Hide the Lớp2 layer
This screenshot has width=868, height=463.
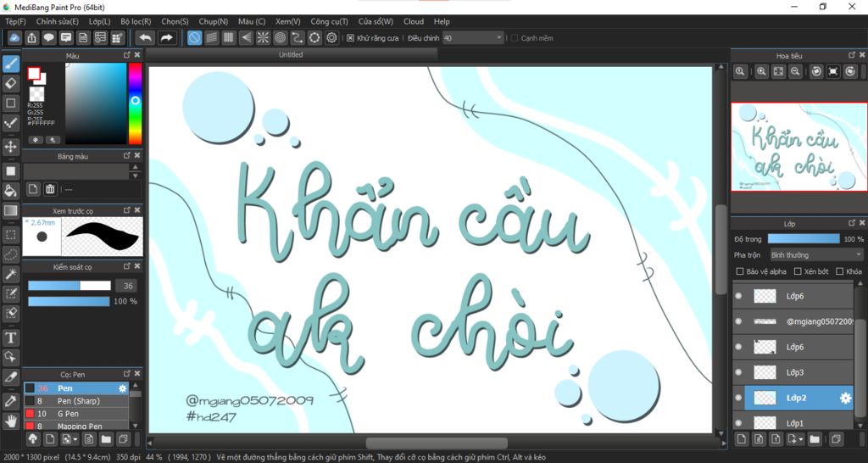pos(738,398)
